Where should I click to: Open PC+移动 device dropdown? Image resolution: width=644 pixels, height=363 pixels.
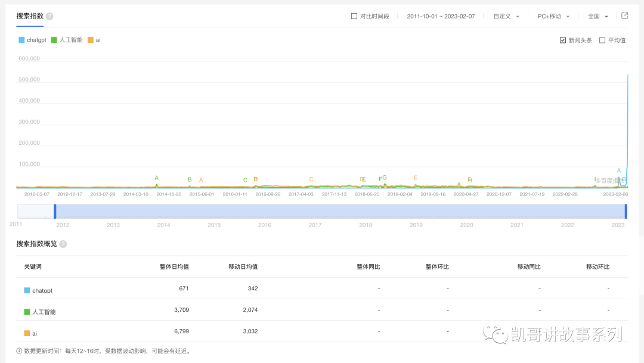pos(553,17)
